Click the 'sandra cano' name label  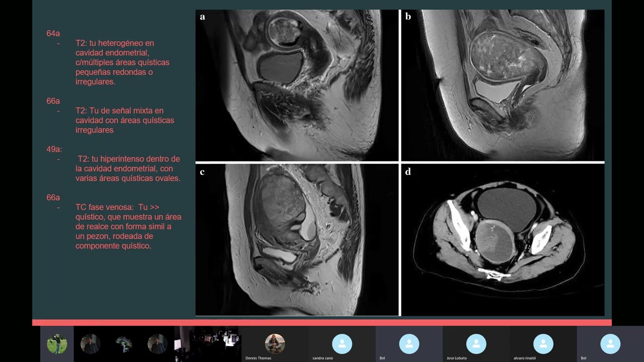click(x=323, y=358)
